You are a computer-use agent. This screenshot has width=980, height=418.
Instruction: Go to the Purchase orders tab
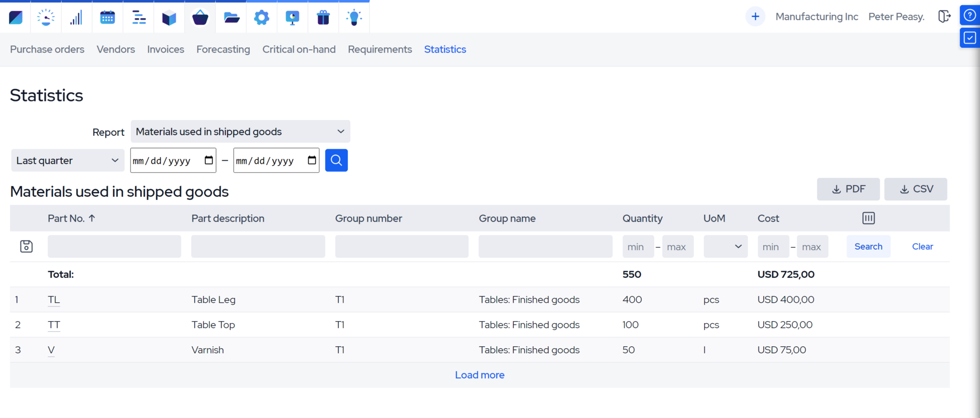tap(47, 49)
